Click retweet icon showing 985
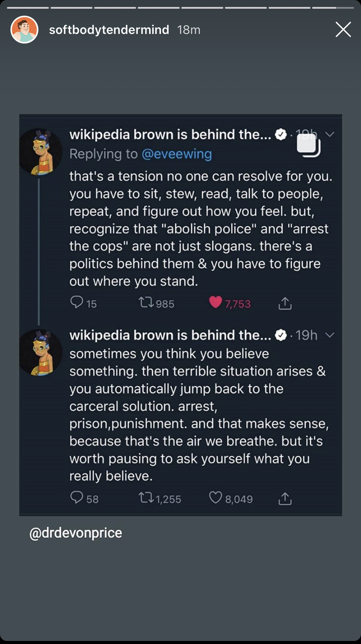Viewport: 361px width, 644px height. point(145,303)
